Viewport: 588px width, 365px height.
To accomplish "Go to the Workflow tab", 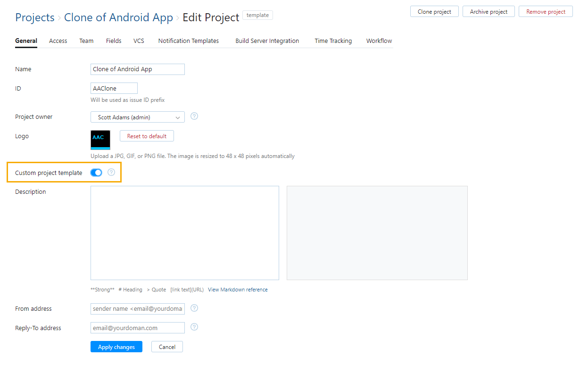I will 379,41.
